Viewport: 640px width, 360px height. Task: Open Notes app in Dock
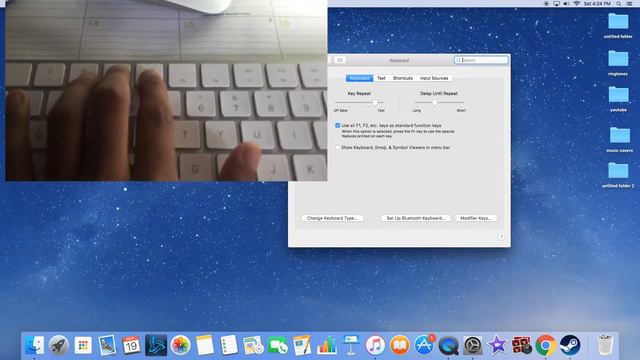coord(204,345)
